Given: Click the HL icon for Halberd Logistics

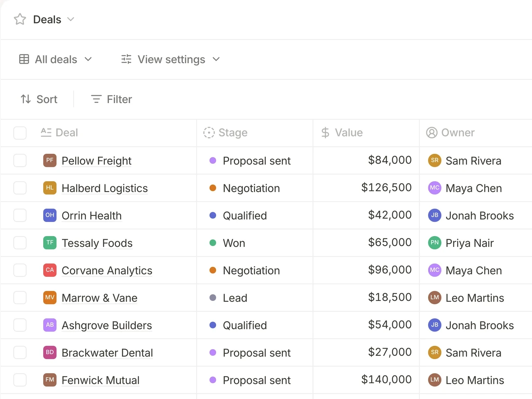Looking at the screenshot, I should 50,187.
